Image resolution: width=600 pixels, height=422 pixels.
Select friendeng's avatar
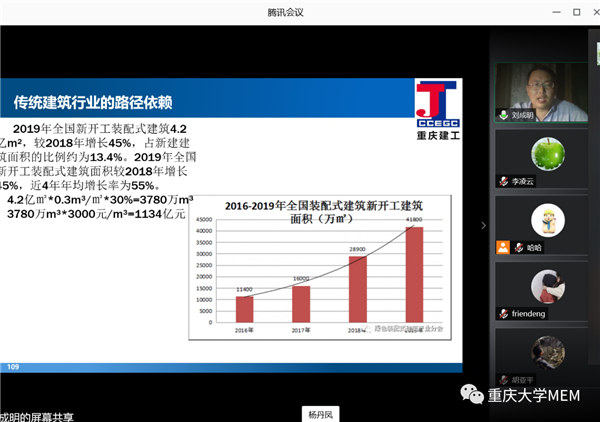[548, 287]
